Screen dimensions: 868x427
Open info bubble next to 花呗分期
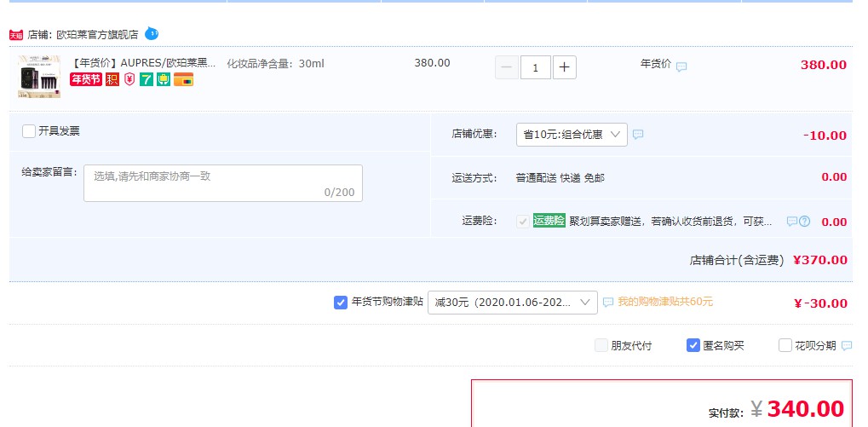[847, 345]
